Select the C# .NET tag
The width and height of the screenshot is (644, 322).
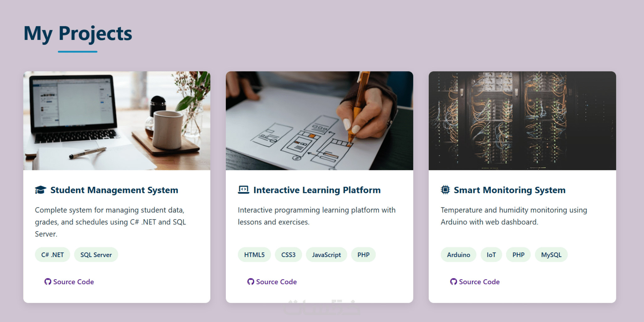click(52, 255)
